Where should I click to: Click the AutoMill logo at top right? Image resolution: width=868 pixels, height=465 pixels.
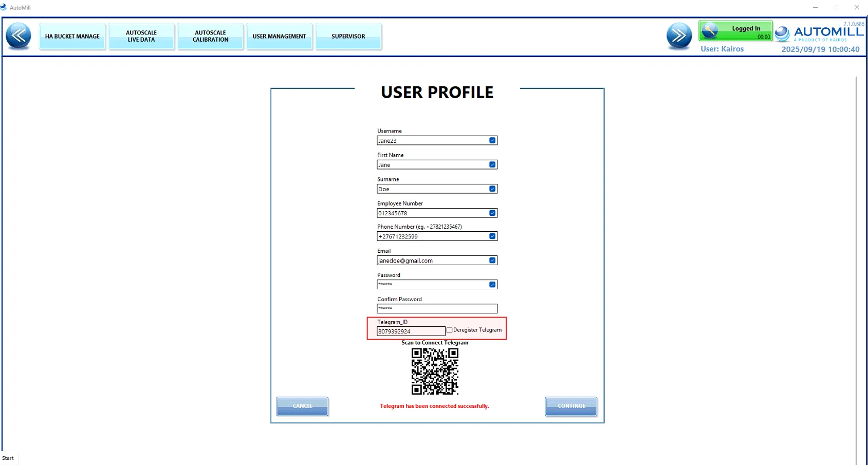819,33
